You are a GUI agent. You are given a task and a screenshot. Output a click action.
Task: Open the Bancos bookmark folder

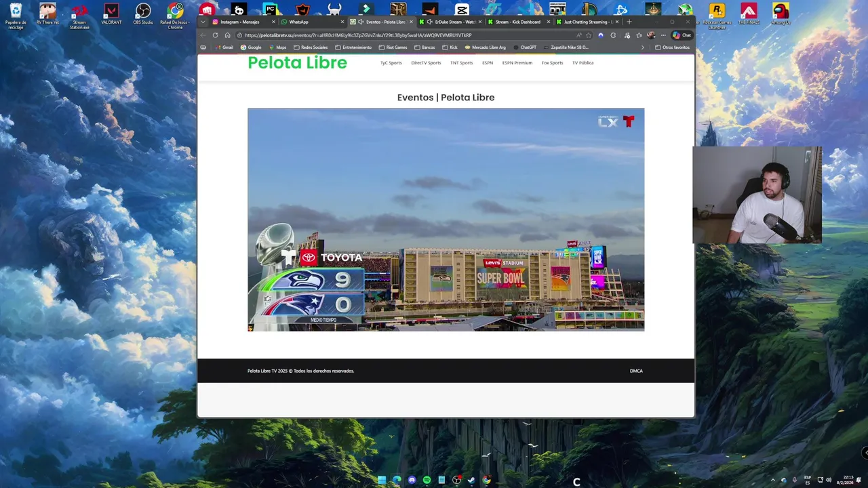(425, 47)
